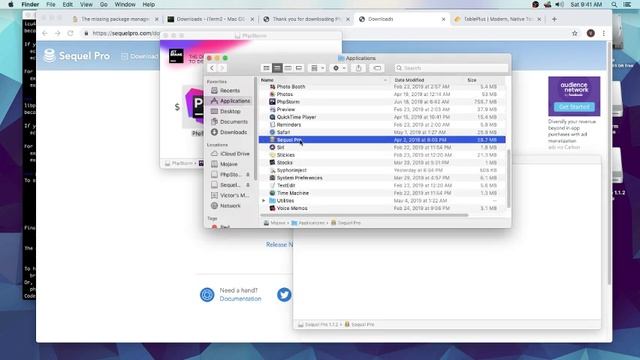Select Safari in the Applications list
640x360 pixels.
tap(382, 132)
